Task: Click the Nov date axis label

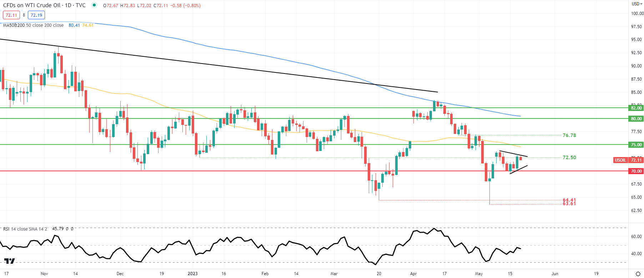Action: [x=44, y=274]
